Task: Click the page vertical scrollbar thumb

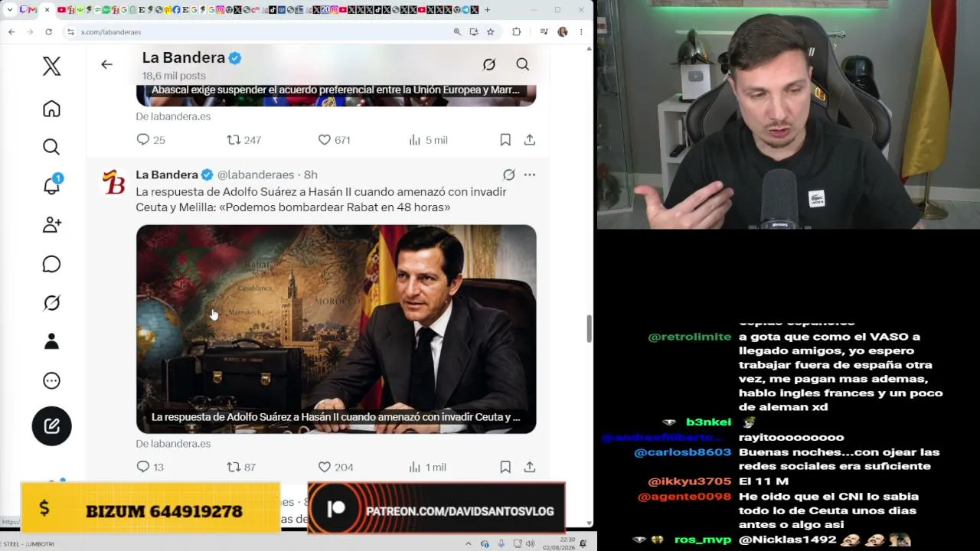Action: click(589, 329)
